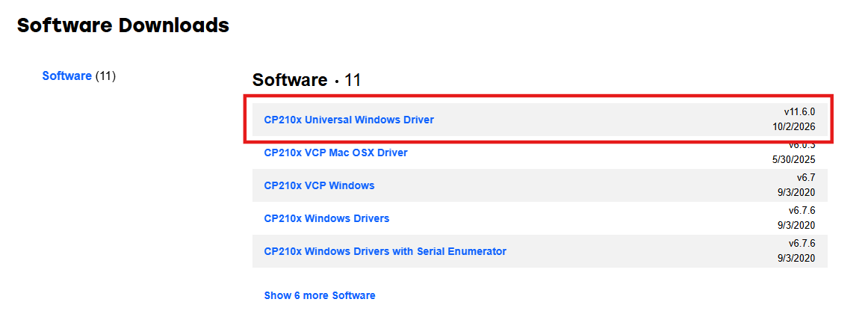
Task: Click the 9/3/2020 date of Serial Enumerator drivers
Action: [796, 259]
